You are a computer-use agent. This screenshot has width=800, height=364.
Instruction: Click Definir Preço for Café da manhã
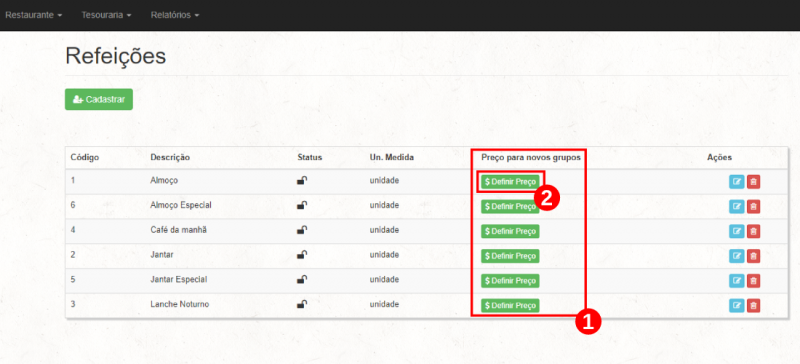coord(510,231)
